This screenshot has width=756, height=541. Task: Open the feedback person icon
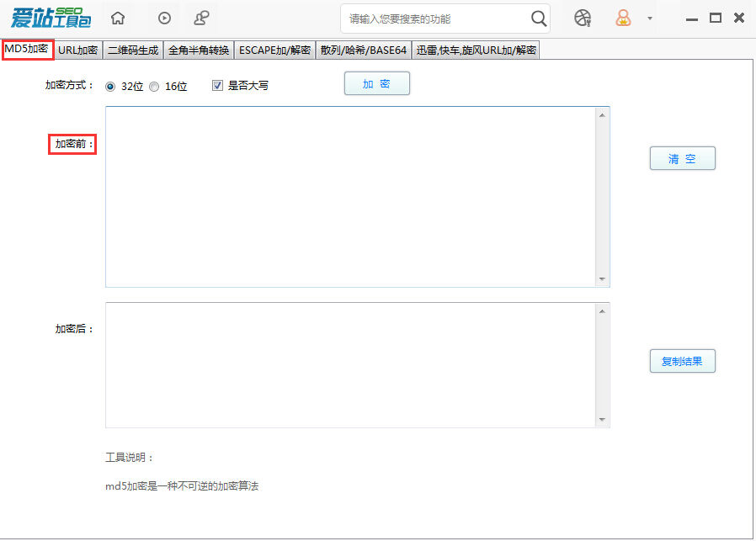pyautogui.click(x=202, y=17)
